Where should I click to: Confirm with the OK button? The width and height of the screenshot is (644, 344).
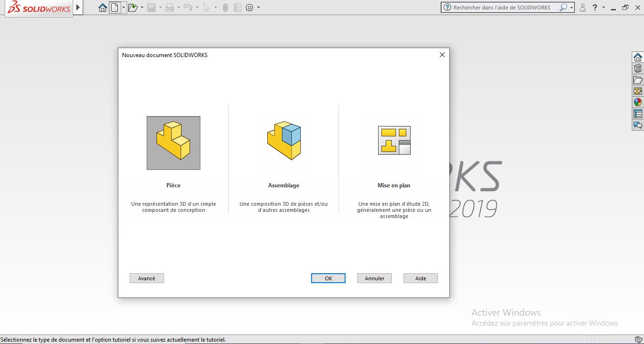click(x=329, y=278)
